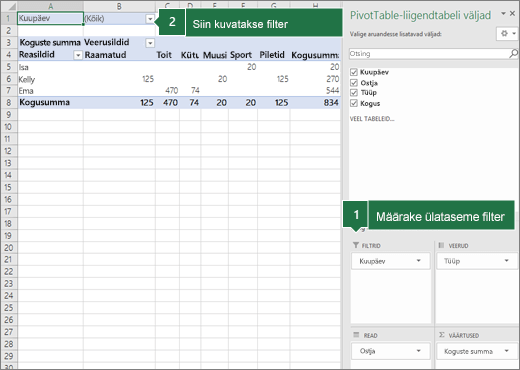This screenshot has width=520, height=370.
Task: Select the Ema row label
Action: coord(50,91)
